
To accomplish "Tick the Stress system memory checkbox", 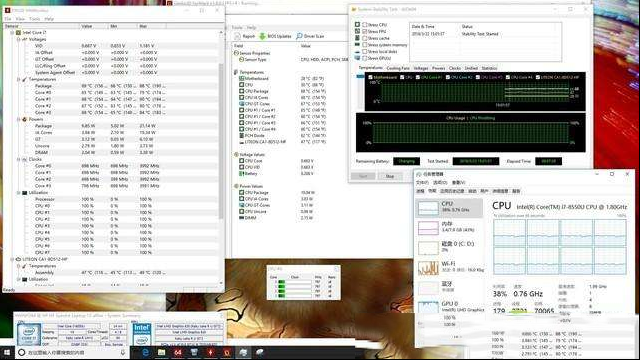I will pyautogui.click(x=365, y=45).
